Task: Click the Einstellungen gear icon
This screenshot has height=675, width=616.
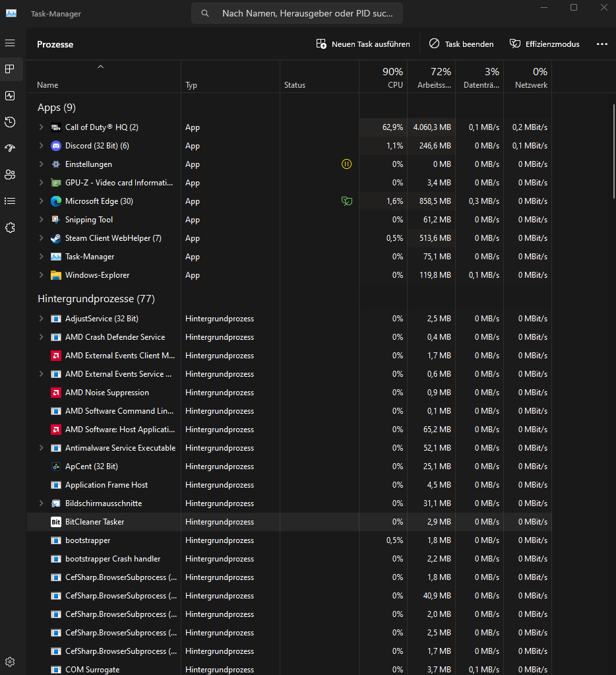Action: click(56, 164)
